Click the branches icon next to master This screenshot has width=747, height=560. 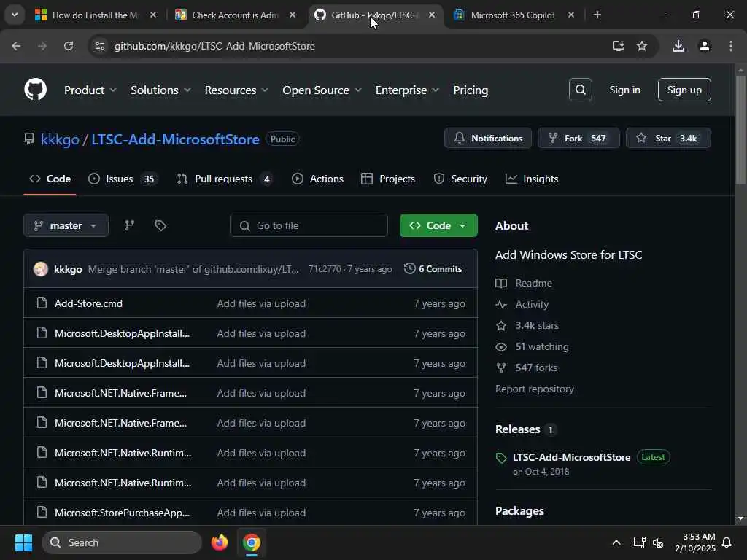[129, 225]
